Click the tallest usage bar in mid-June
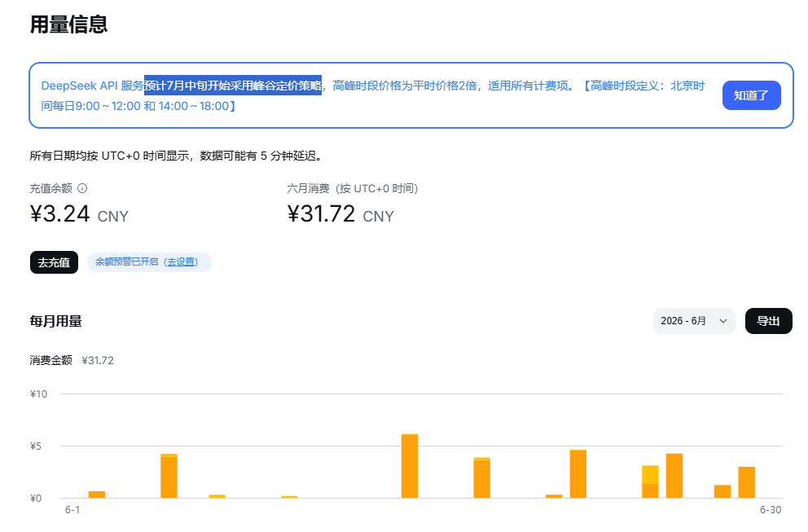808x532 pixels. (410, 466)
